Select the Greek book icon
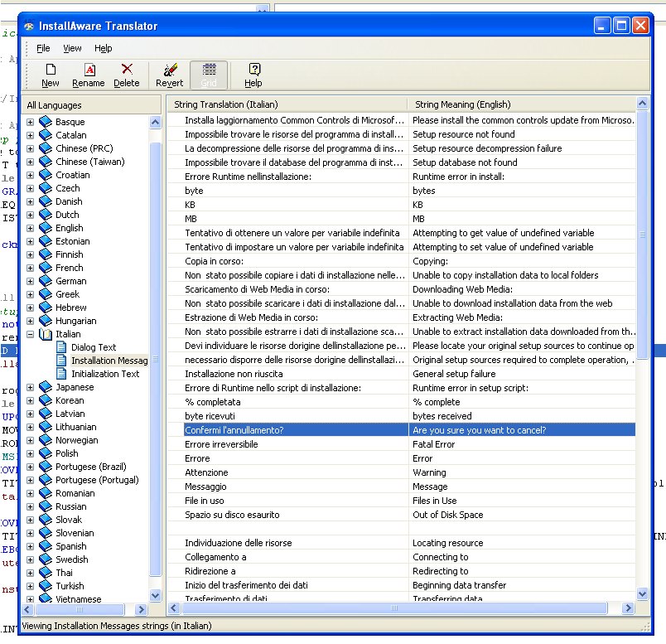The image size is (666, 644). tap(46, 294)
